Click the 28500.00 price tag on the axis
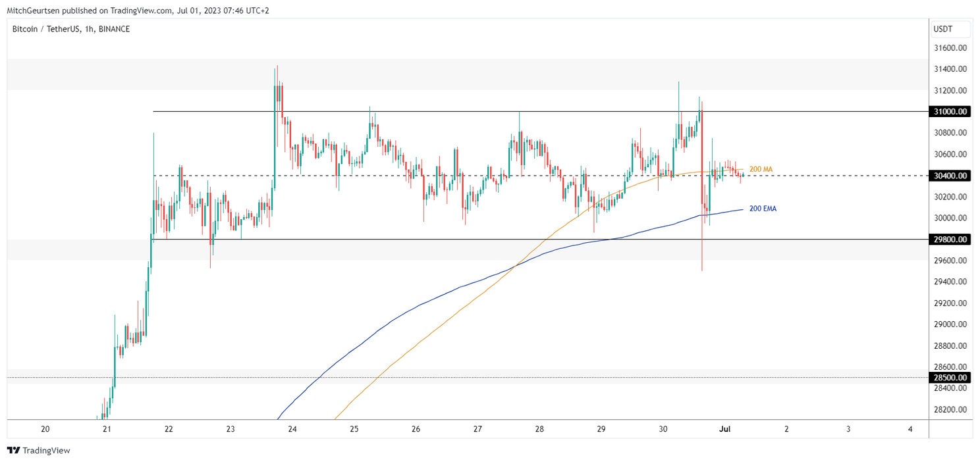This screenshot has height=462, width=980. pyautogui.click(x=950, y=377)
